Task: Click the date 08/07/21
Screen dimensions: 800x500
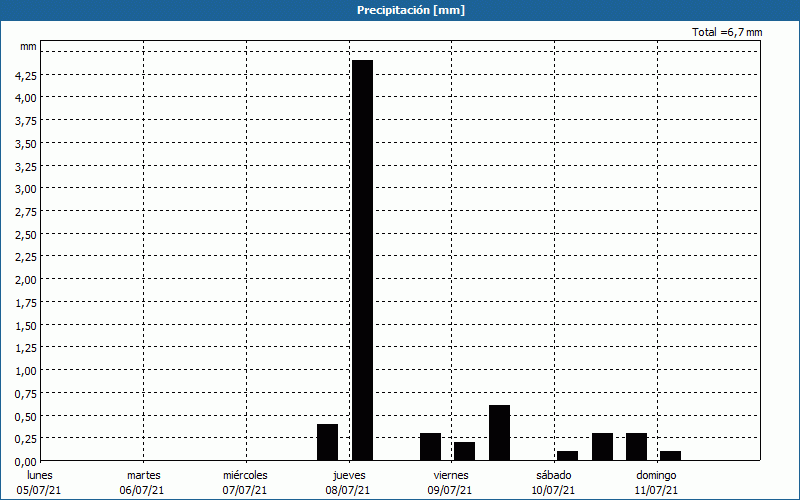Action: point(347,490)
